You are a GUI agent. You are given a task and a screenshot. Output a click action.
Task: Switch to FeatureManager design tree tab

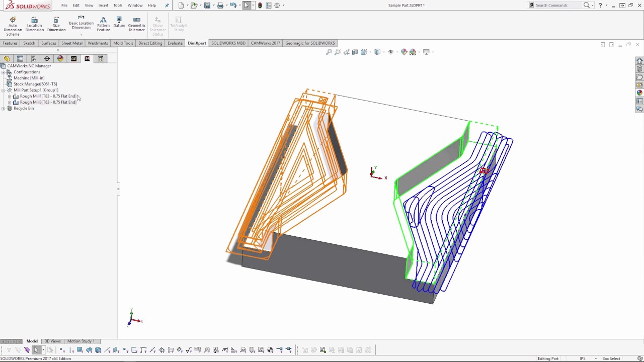[x=7, y=58]
